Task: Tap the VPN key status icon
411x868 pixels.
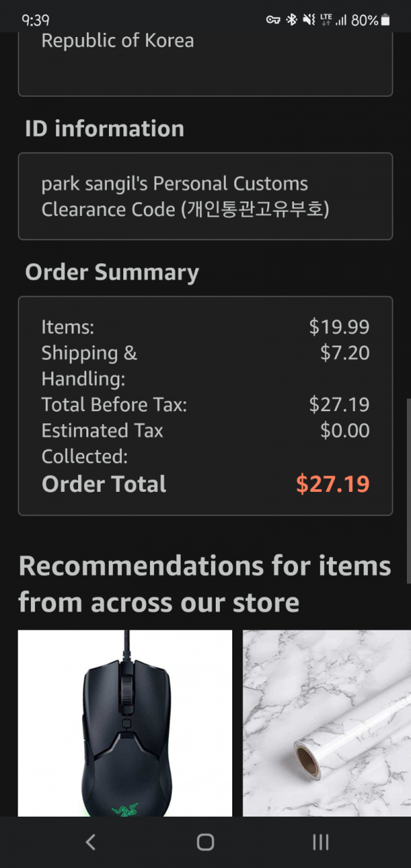Action: pyautogui.click(x=273, y=20)
